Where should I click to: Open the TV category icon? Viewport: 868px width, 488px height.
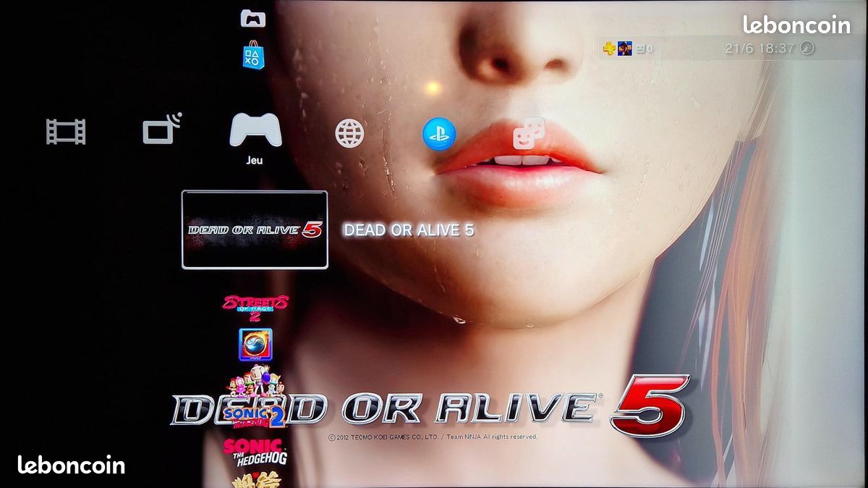point(162,129)
